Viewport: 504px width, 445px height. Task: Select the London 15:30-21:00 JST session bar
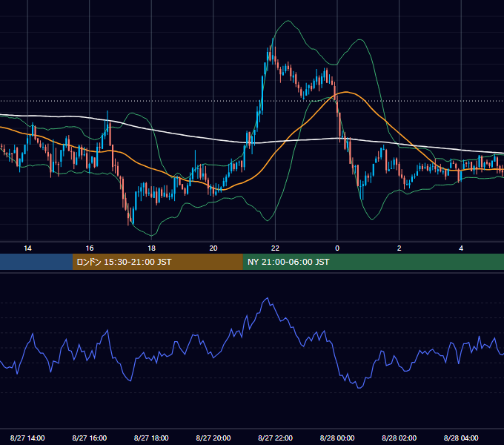coord(157,262)
